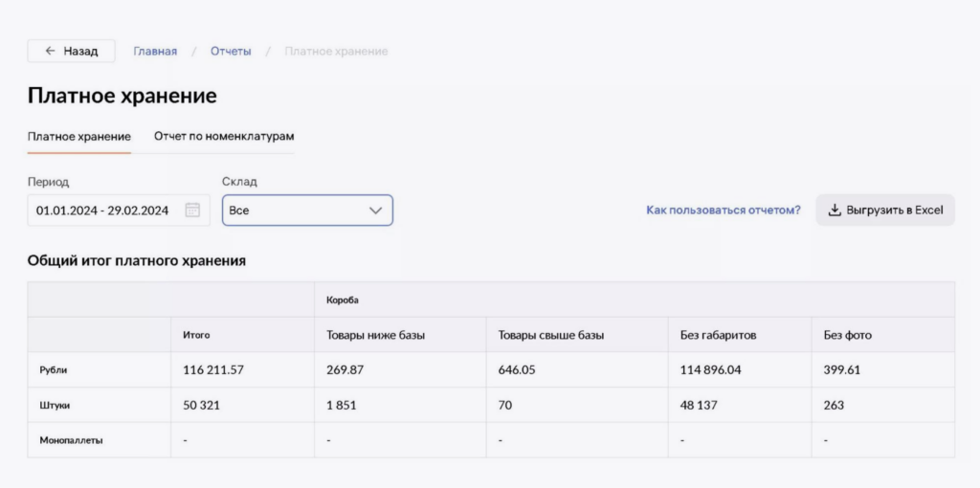This screenshot has width=980, height=488.
Task: Open the 'Как пользоваться отчетом?' help link
Action: (724, 211)
